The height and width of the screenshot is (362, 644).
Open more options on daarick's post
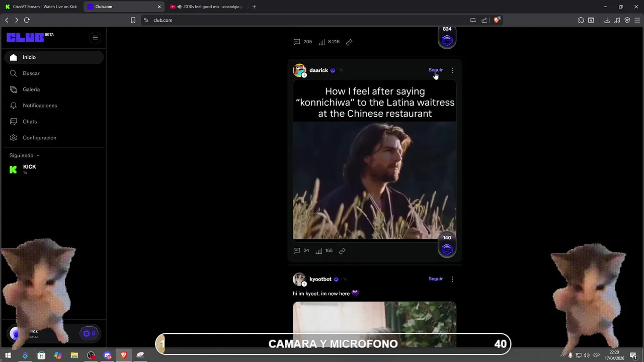coord(452,70)
